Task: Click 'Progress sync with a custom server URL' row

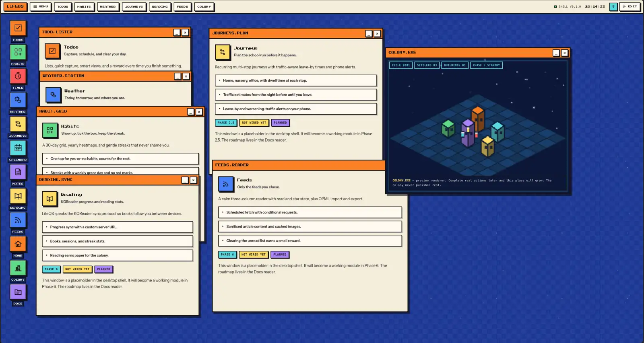Action: 118,227
